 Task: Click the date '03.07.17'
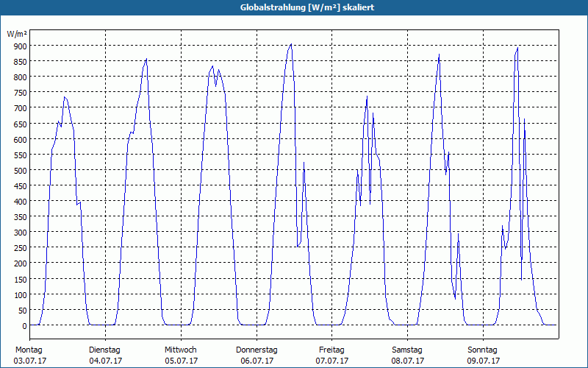30,361
